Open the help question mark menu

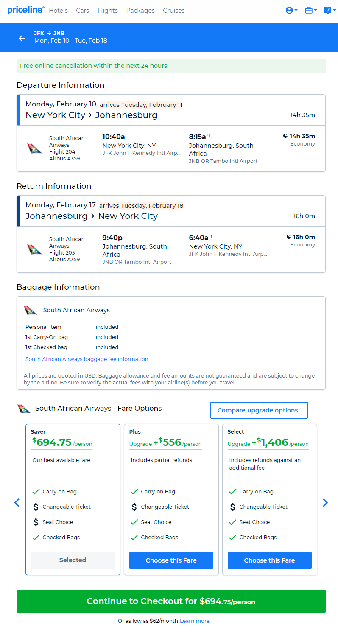click(x=330, y=10)
